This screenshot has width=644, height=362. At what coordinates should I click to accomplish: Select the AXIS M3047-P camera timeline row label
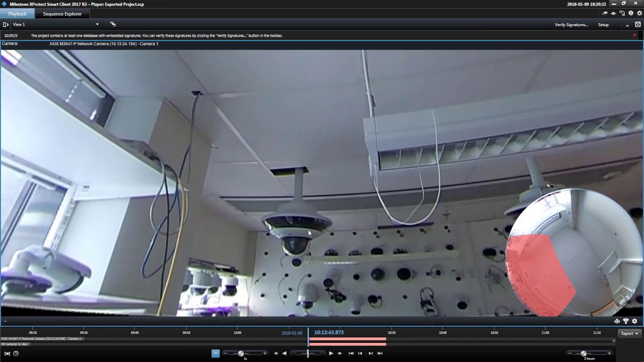(x=41, y=339)
